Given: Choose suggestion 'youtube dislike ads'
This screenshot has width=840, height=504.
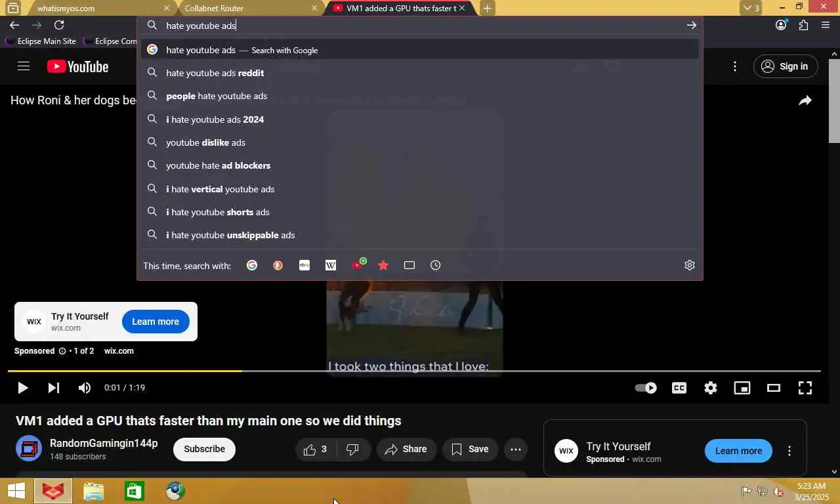Looking at the screenshot, I should (420, 142).
